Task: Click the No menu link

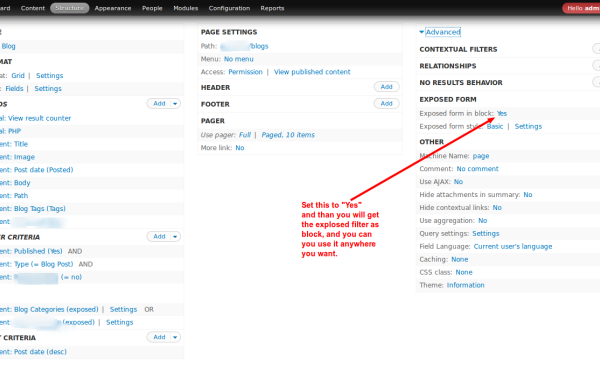Action: click(x=239, y=59)
